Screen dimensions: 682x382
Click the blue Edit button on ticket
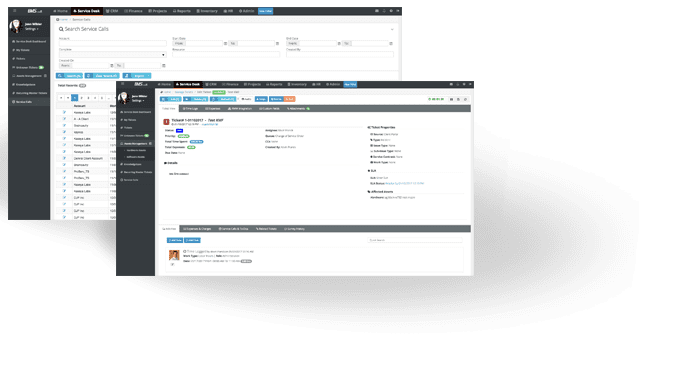(x=171, y=99)
